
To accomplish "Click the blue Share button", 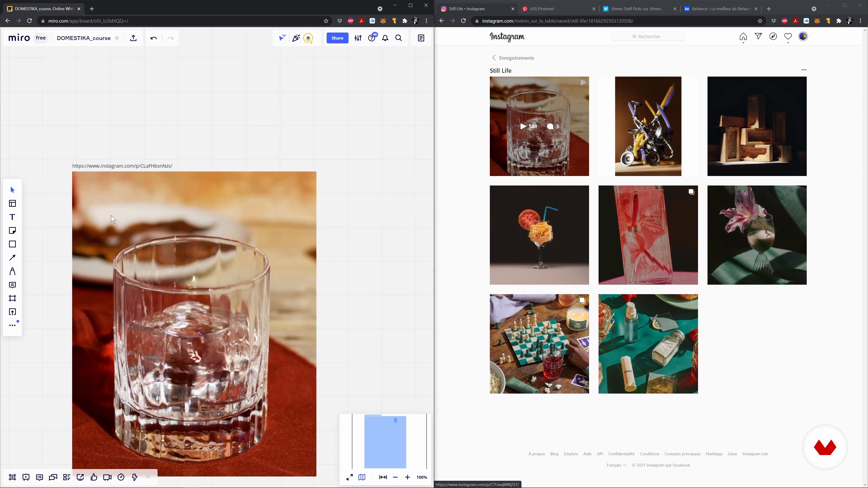I will pyautogui.click(x=337, y=38).
